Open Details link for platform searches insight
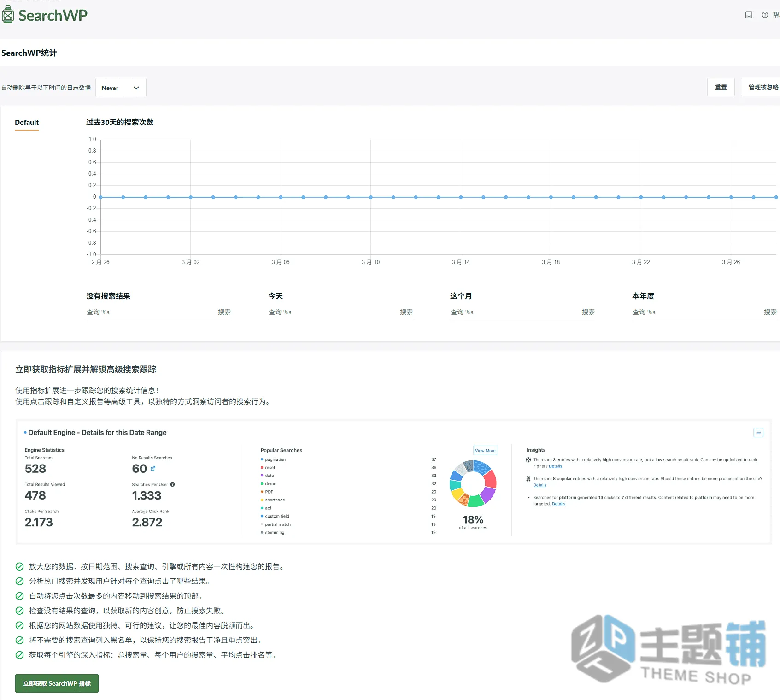780x700 pixels. 558,504
